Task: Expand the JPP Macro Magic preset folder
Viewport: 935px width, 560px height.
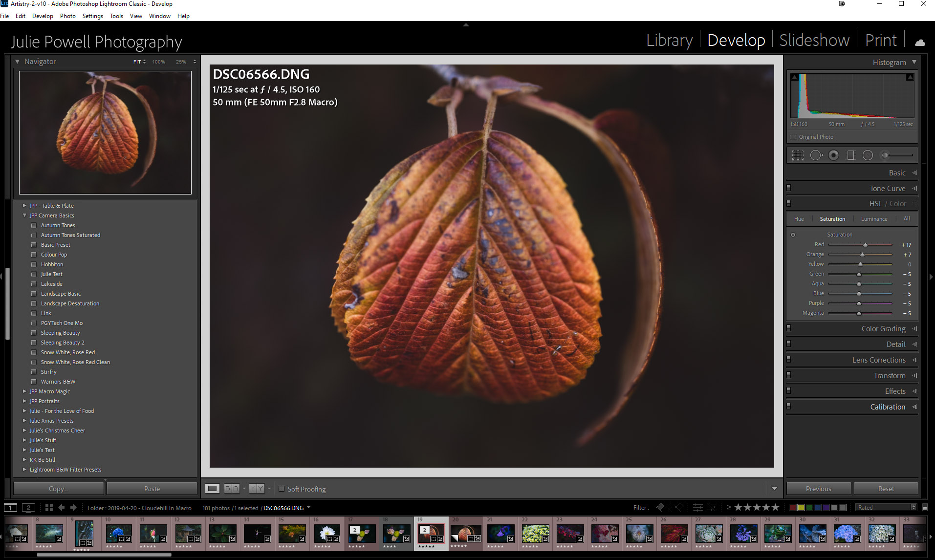Action: click(x=24, y=391)
